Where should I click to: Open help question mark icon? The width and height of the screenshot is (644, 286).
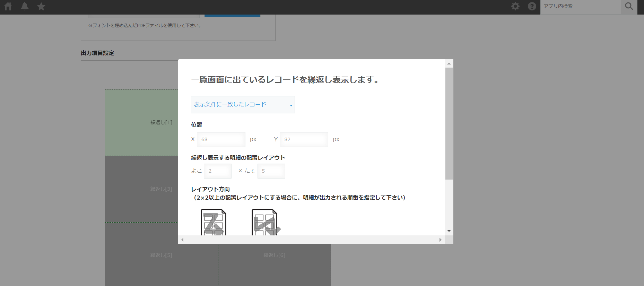tap(532, 6)
